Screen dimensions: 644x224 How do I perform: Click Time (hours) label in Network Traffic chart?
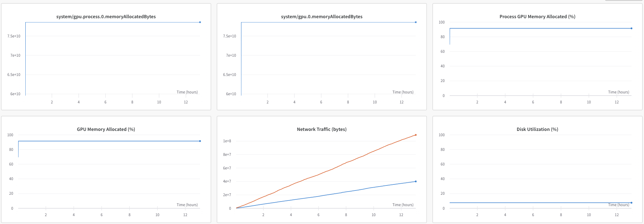(403, 205)
